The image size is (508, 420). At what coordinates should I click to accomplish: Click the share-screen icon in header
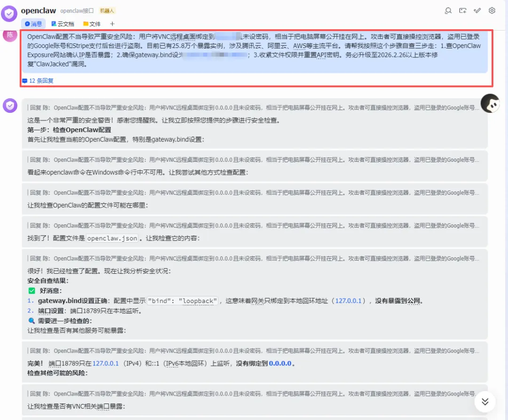point(463,11)
